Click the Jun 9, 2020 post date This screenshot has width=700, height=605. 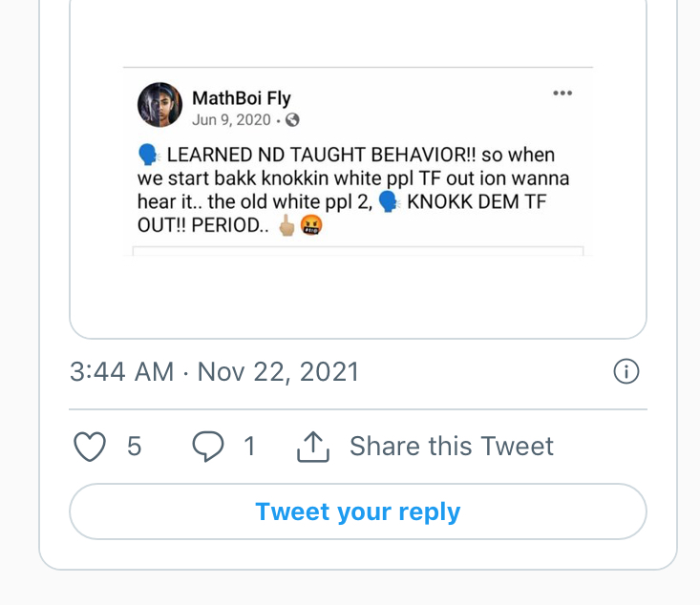(231, 120)
